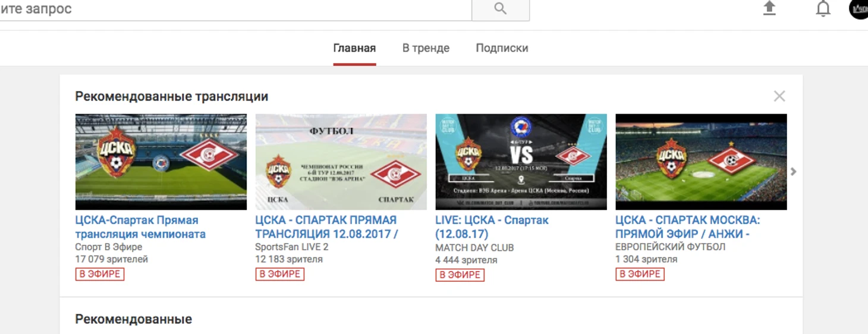This screenshot has height=334, width=868.
Task: Focus the search query field
Action: click(236, 10)
